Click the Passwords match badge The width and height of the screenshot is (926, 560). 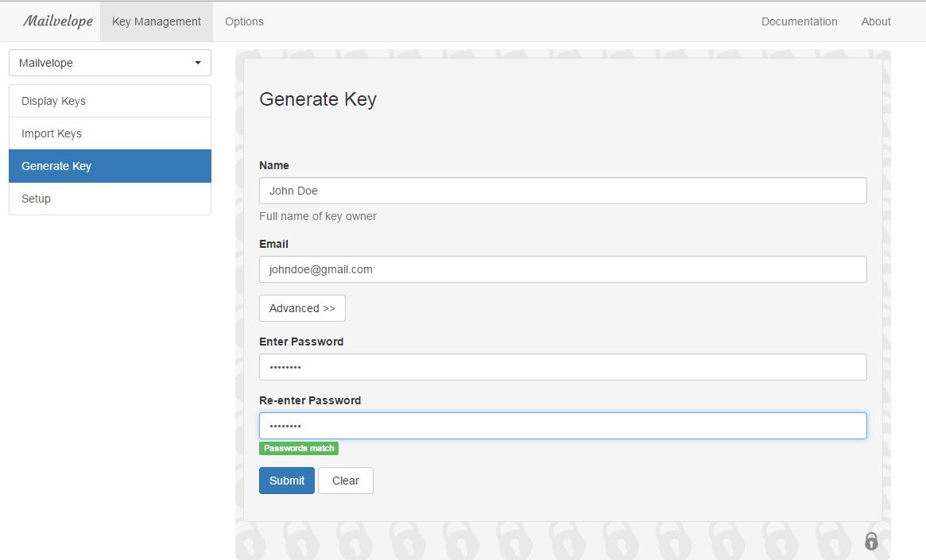click(x=299, y=448)
